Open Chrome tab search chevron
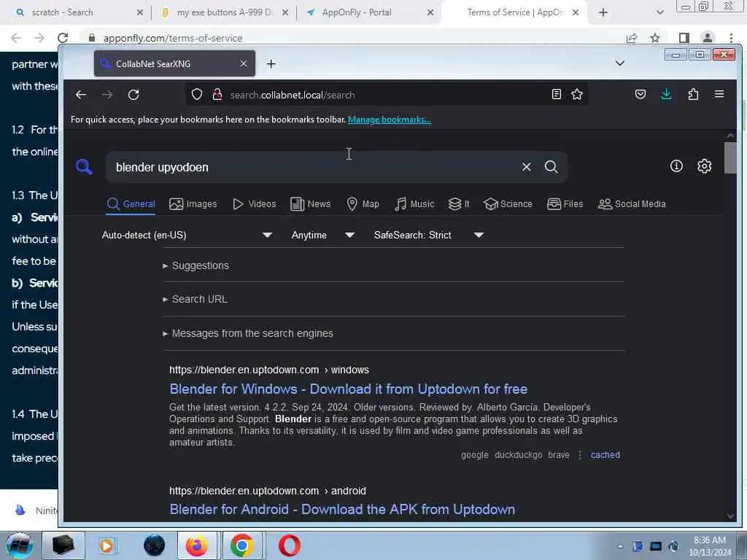Viewport: 747px width, 560px height. 659,12
